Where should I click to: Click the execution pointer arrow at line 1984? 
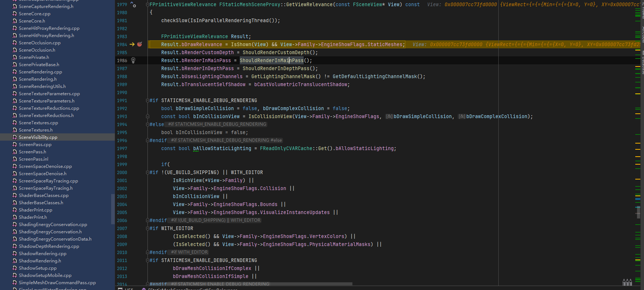132,44
